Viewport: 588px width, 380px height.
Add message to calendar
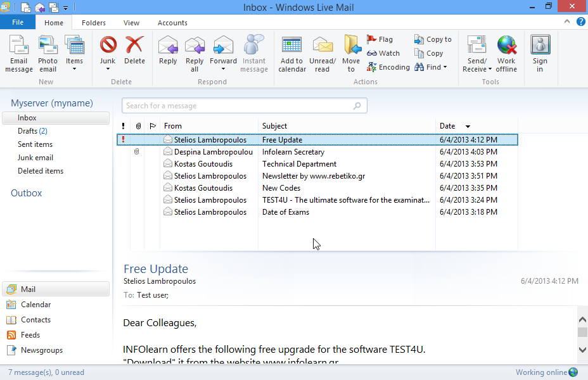pyautogui.click(x=292, y=54)
